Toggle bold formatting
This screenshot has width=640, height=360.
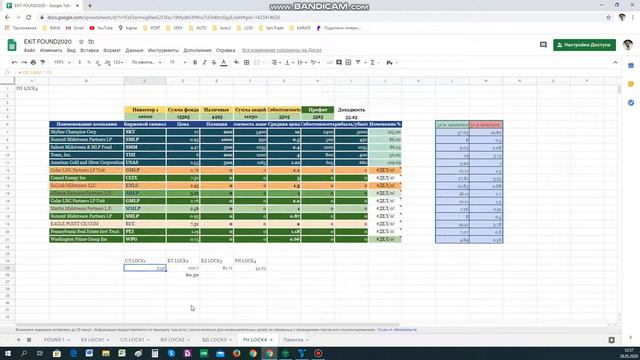[x=195, y=62]
